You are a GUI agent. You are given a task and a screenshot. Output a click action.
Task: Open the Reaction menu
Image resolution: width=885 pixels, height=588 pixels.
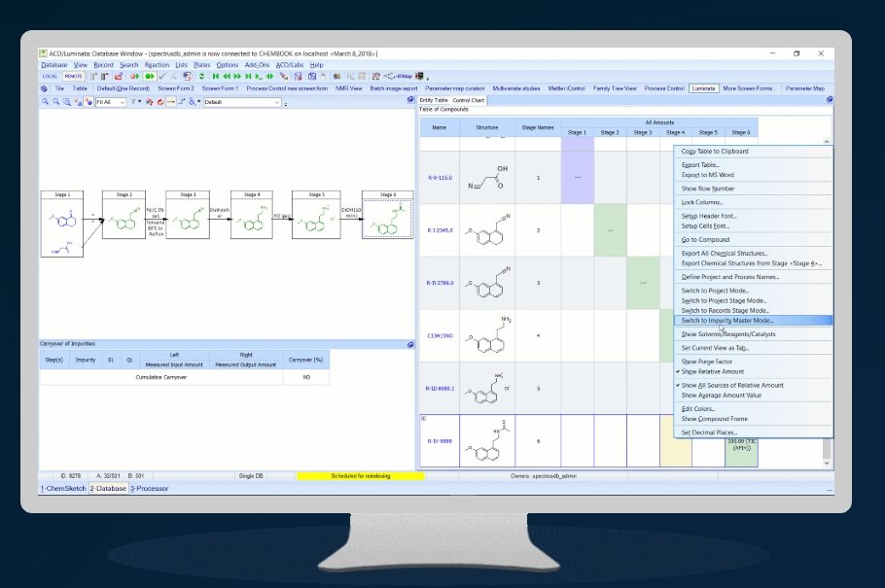point(156,64)
